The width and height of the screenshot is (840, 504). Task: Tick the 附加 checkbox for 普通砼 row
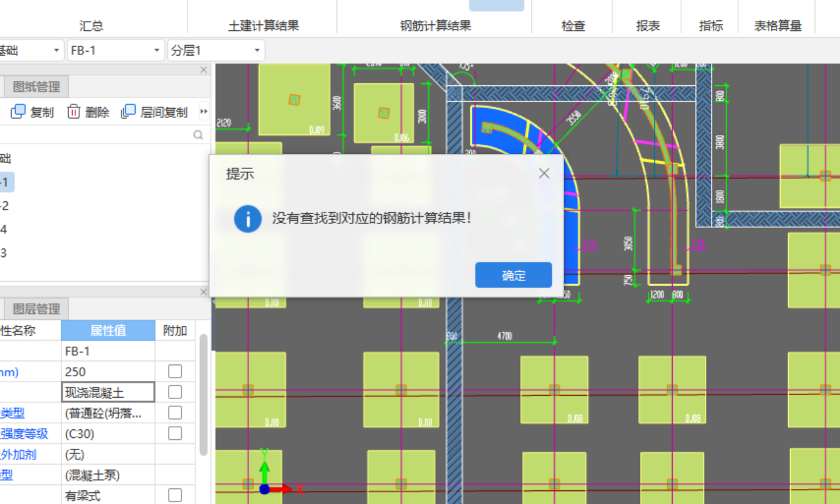coord(175,413)
